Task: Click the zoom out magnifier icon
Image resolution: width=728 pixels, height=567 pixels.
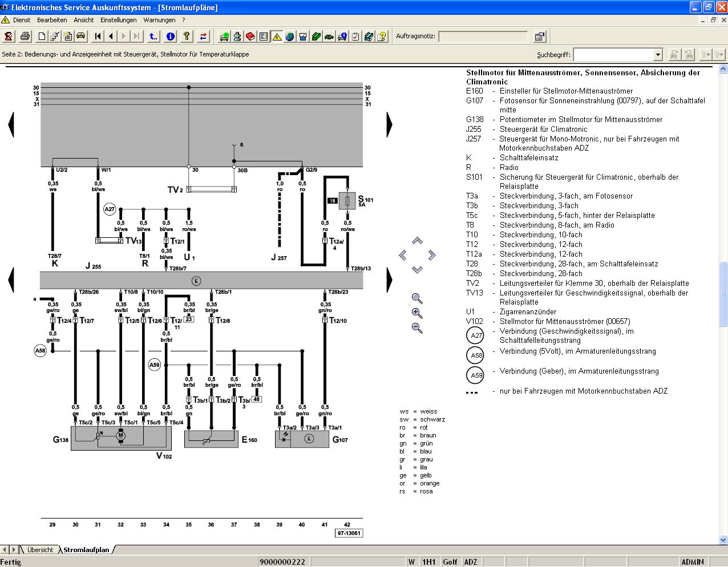Action: [417, 328]
